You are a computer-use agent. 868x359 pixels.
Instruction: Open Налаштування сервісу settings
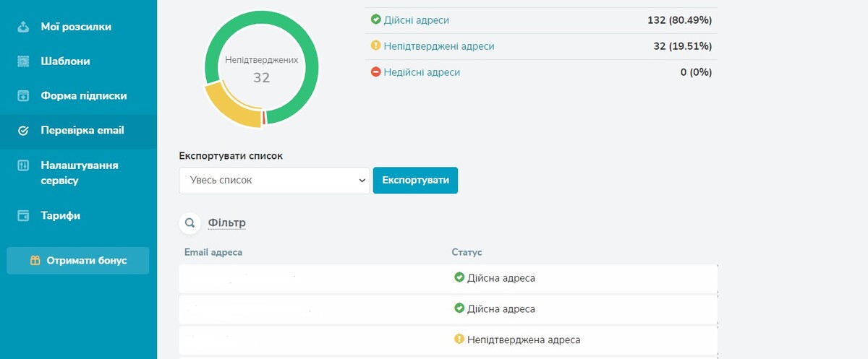tap(78, 173)
